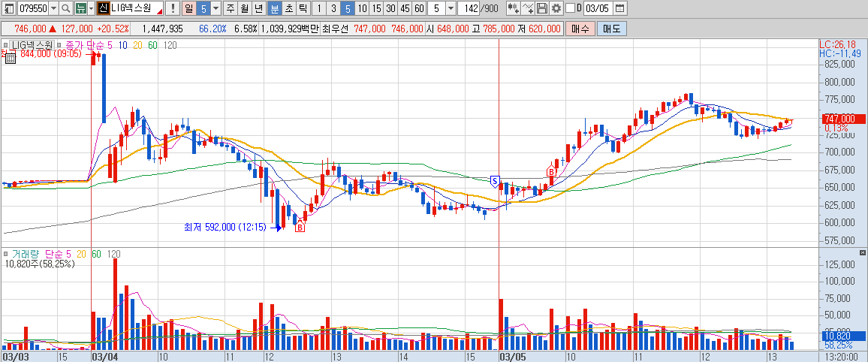Screen dimensions: 868x362
Task: Choose the 30 minute interval
Action: point(390,8)
